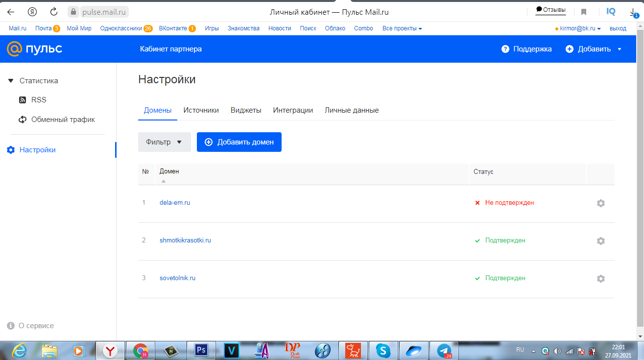Open Почта in the top portal menu

[44, 28]
